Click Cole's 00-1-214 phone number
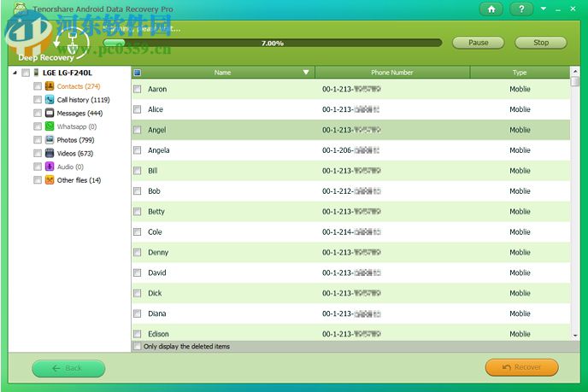 click(351, 232)
